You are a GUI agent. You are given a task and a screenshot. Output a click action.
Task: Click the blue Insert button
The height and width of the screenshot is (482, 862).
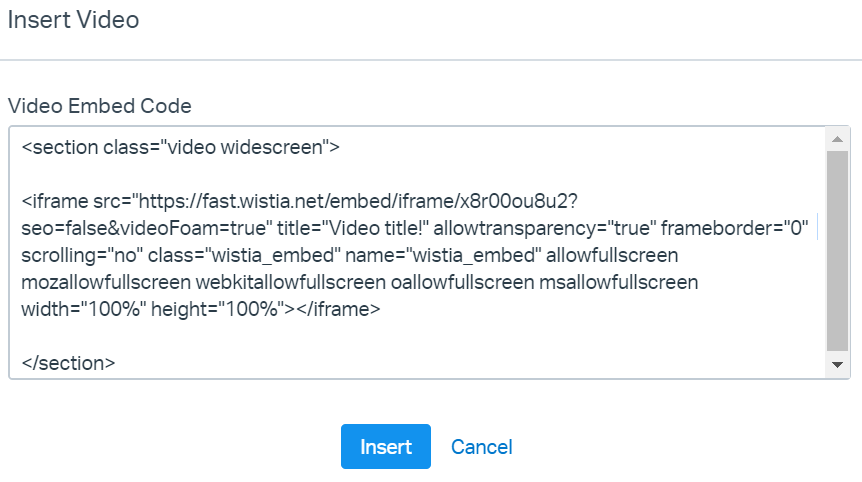click(385, 447)
